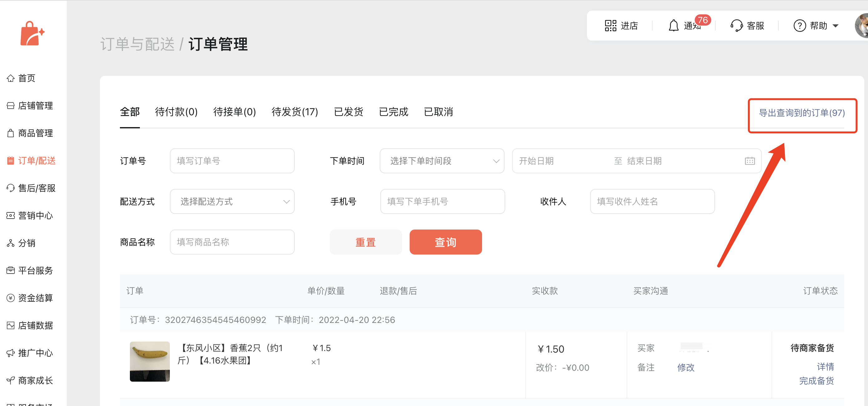The width and height of the screenshot is (868, 406).
Task: Expand the 选择下单时间段 dropdown
Action: point(441,161)
